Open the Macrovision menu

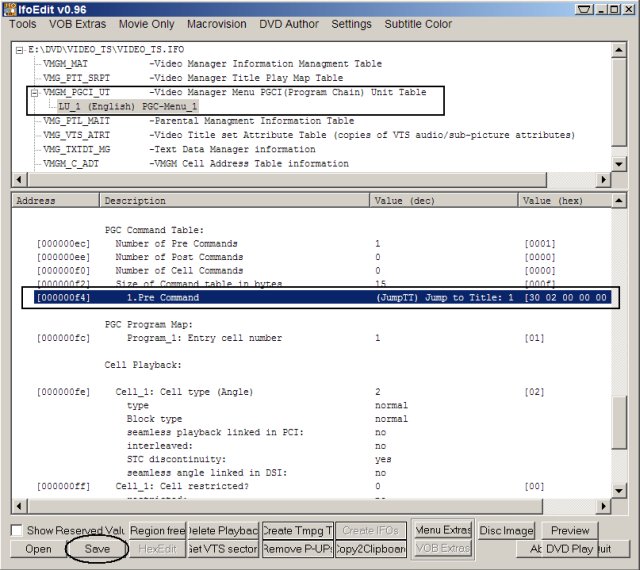pos(217,24)
